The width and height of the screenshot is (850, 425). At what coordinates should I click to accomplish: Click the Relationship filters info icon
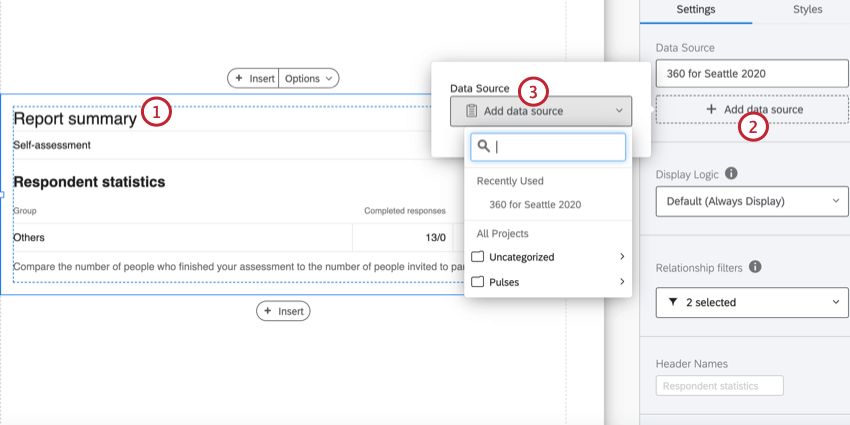click(755, 267)
